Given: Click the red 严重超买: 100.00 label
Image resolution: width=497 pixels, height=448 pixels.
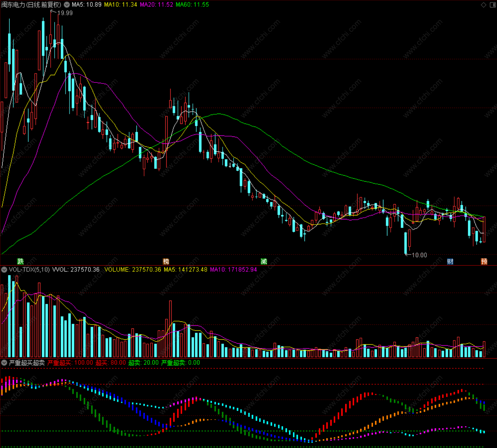Looking at the screenshot, I should pos(70,363).
